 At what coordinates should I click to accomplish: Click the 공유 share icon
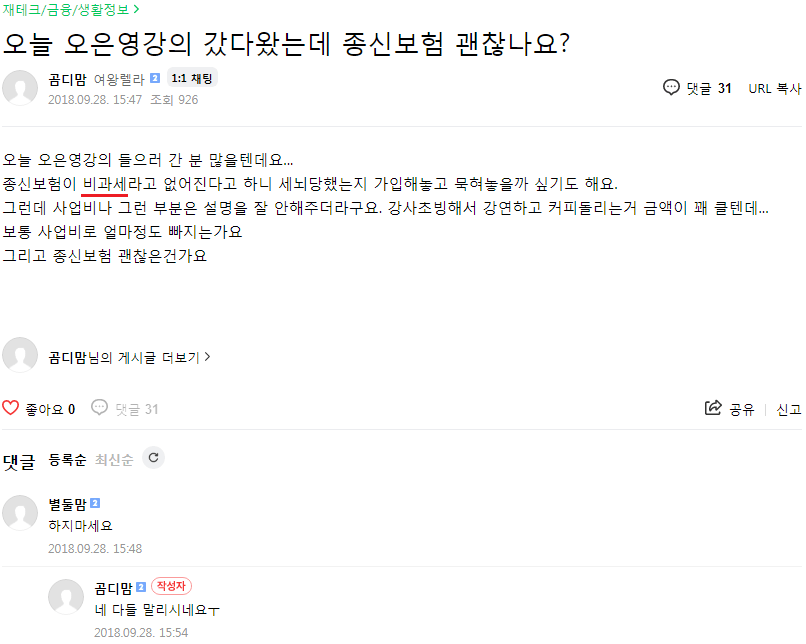[x=714, y=408]
